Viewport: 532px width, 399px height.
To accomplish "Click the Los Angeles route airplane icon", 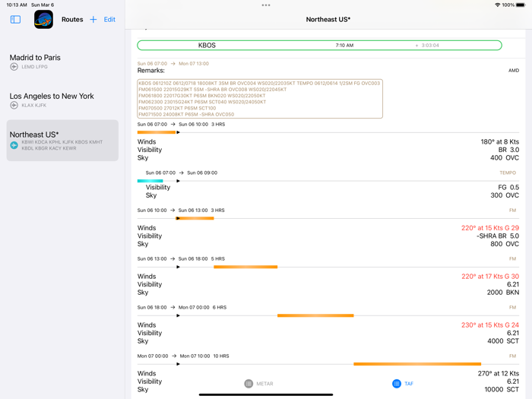I will (x=14, y=106).
